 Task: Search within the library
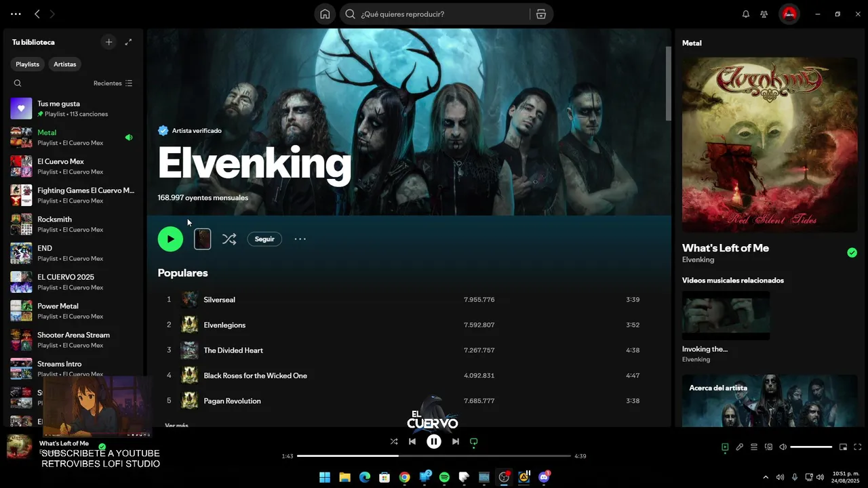pyautogui.click(x=18, y=83)
